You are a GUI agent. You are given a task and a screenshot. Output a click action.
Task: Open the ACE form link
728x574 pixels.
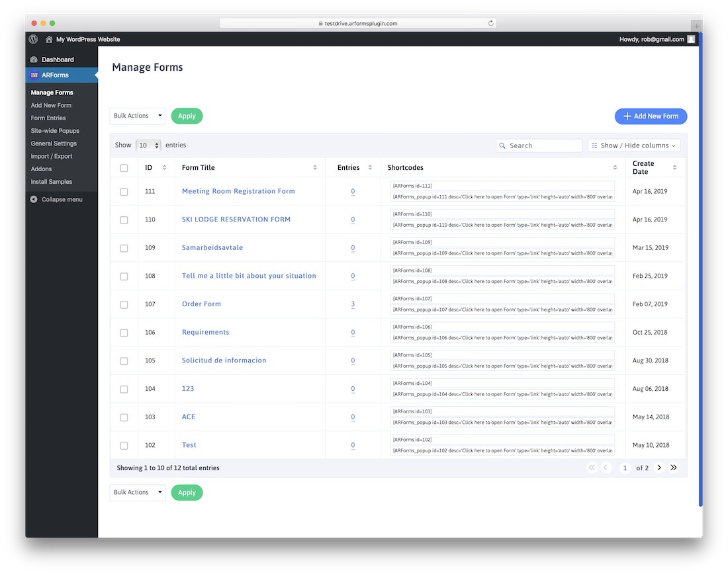[189, 417]
